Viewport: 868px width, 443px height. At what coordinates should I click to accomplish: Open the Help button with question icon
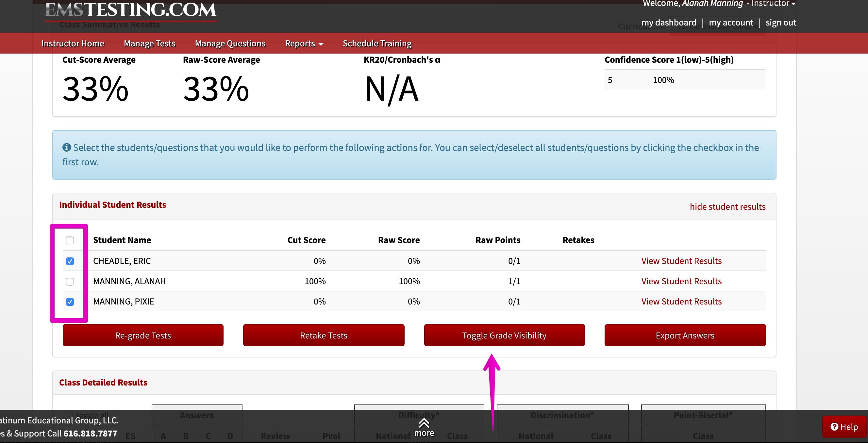point(844,427)
